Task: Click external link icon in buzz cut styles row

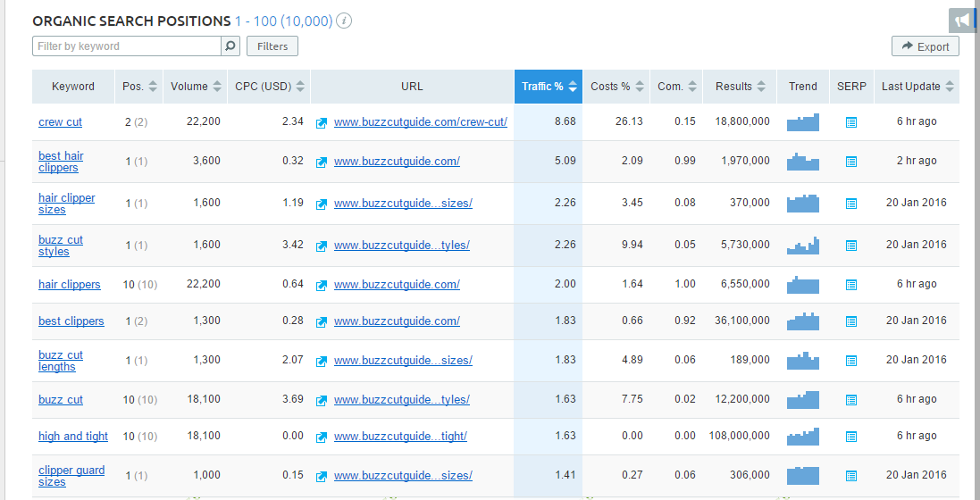Action: 322,246
